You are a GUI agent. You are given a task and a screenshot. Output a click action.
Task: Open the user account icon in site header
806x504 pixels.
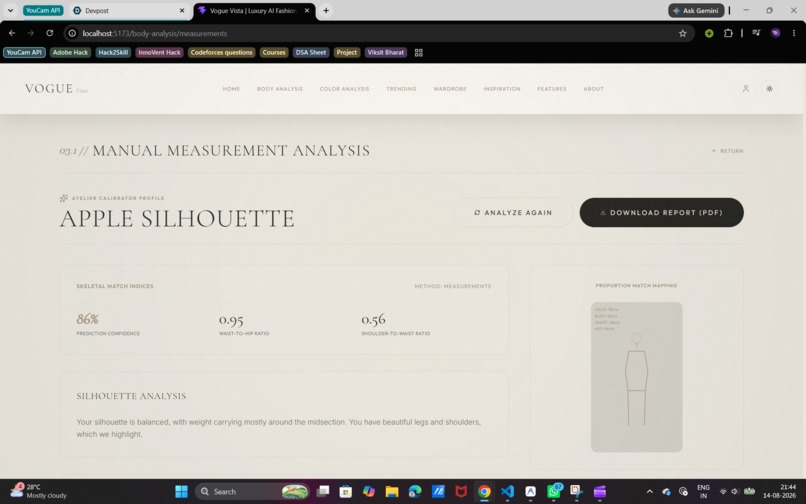point(745,88)
